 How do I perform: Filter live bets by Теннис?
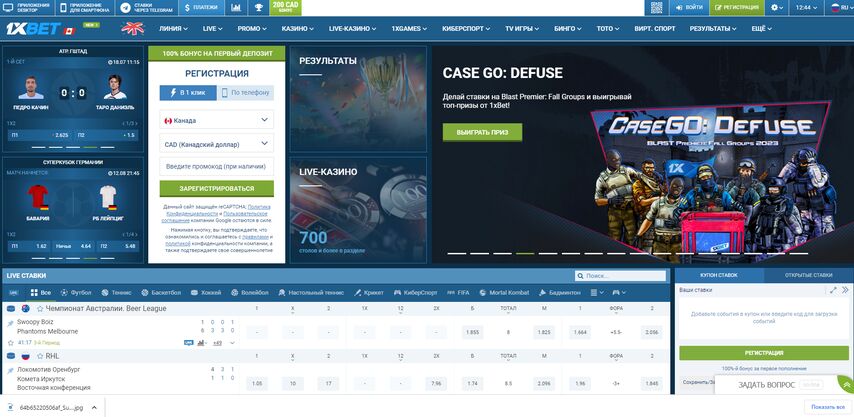coord(117,292)
